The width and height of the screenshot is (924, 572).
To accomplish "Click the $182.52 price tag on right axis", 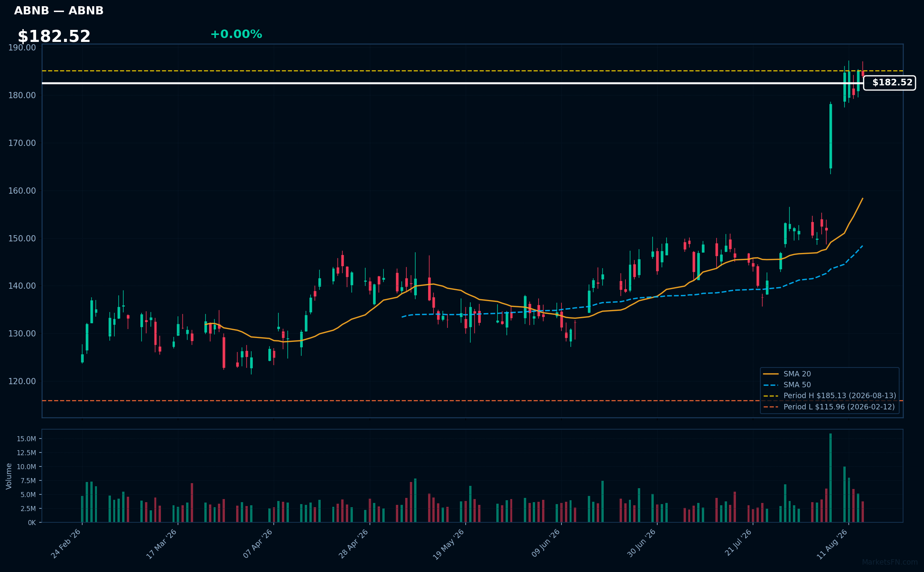I will (889, 83).
